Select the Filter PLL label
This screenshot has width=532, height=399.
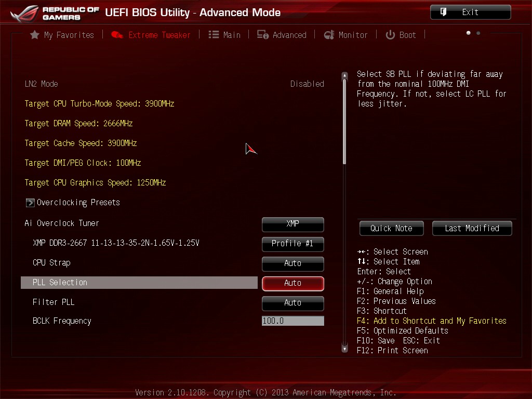point(54,302)
